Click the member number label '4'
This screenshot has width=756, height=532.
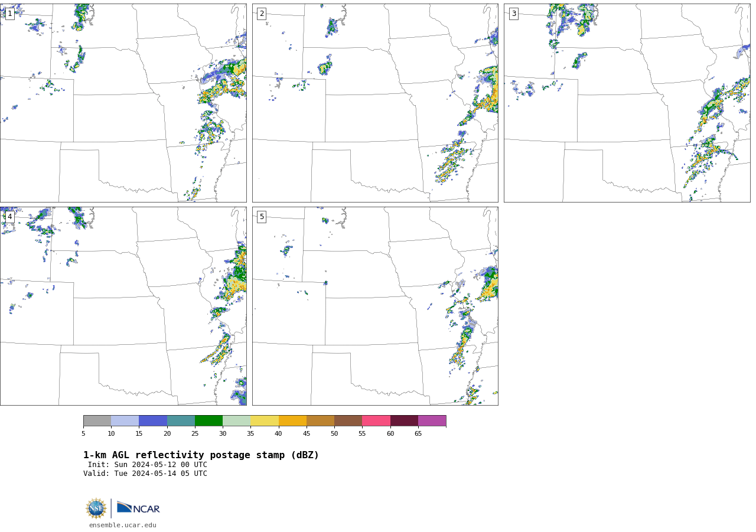coord(9,217)
